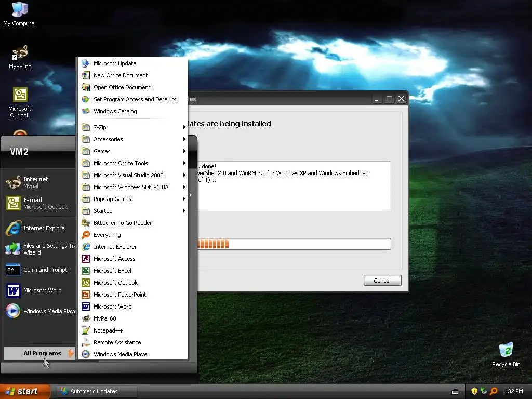Select the Recycle Bin desktop icon

(x=506, y=354)
